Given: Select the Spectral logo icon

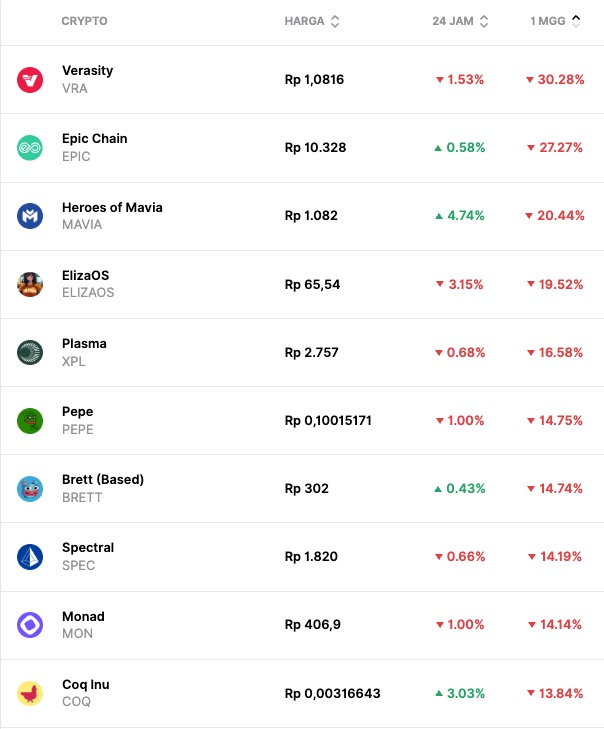Looking at the screenshot, I should [x=30, y=557].
